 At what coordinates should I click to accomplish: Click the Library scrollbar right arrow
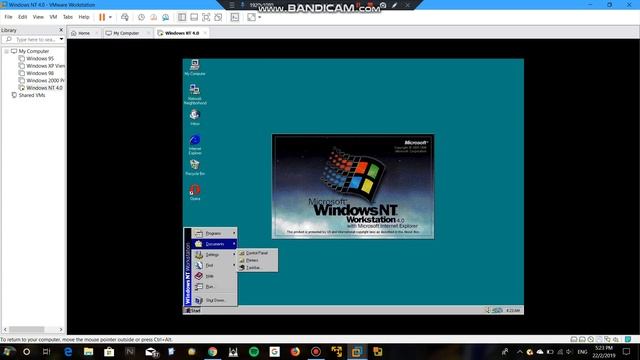pos(61,329)
